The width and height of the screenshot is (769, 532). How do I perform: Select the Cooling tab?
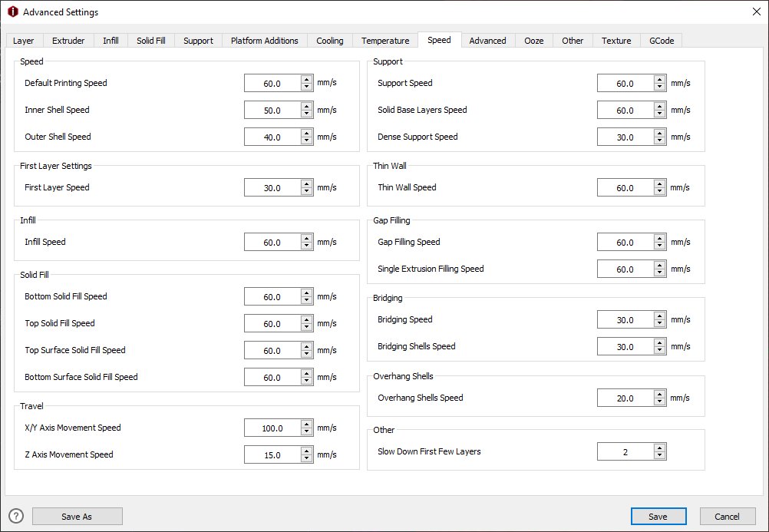pos(329,41)
